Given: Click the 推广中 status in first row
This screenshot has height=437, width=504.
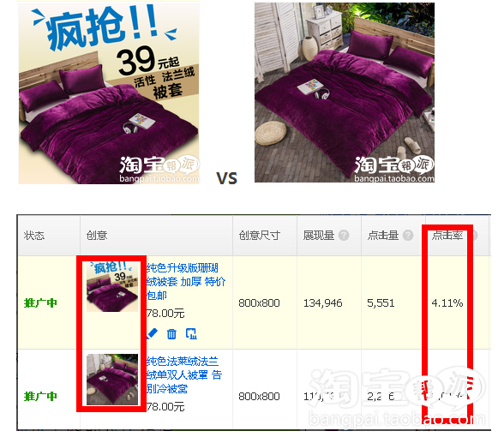Looking at the screenshot, I should tap(40, 302).
